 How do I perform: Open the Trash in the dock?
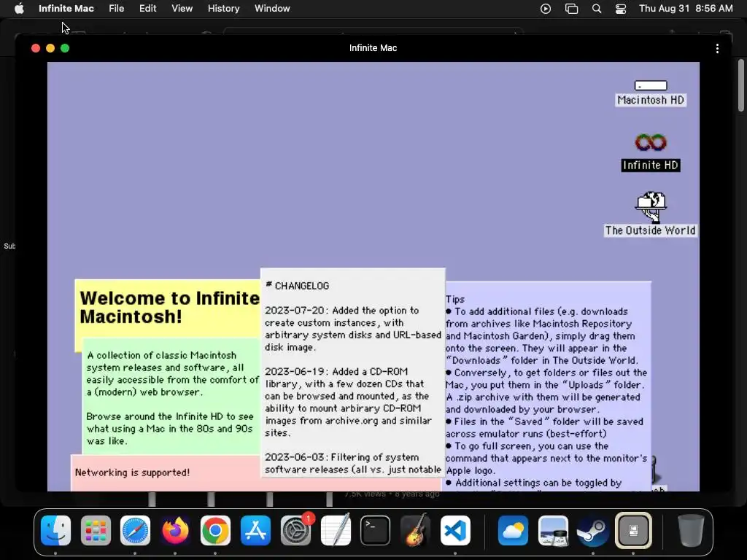coord(691,530)
